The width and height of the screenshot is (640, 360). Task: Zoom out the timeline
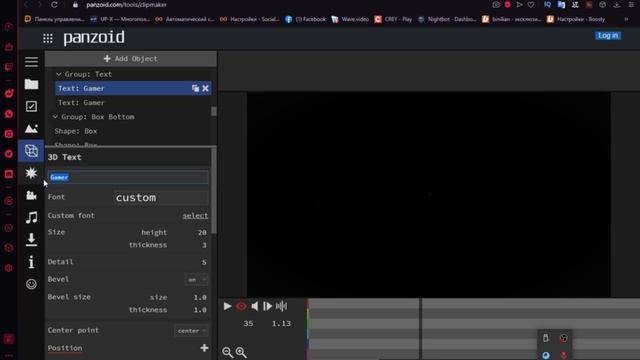pyautogui.click(x=227, y=352)
